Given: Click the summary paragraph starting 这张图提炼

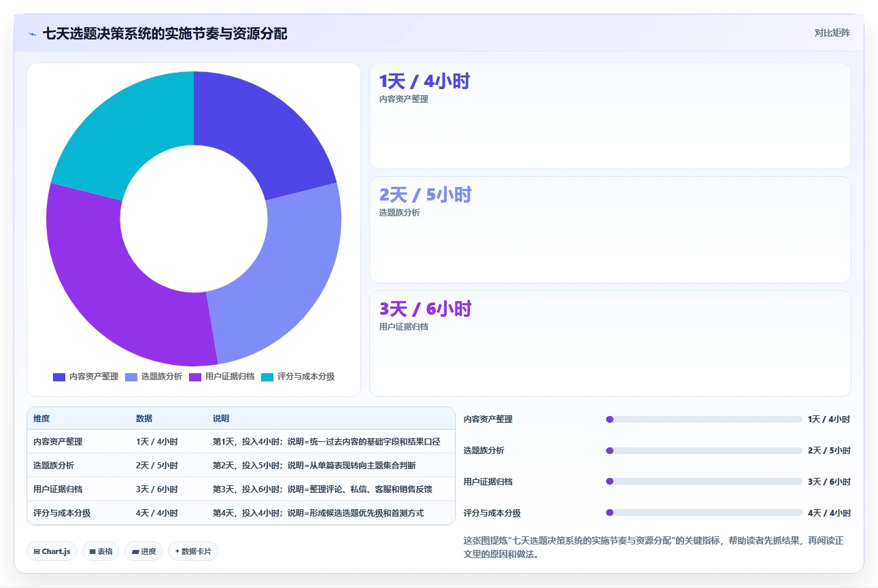Looking at the screenshot, I should 654,547.
